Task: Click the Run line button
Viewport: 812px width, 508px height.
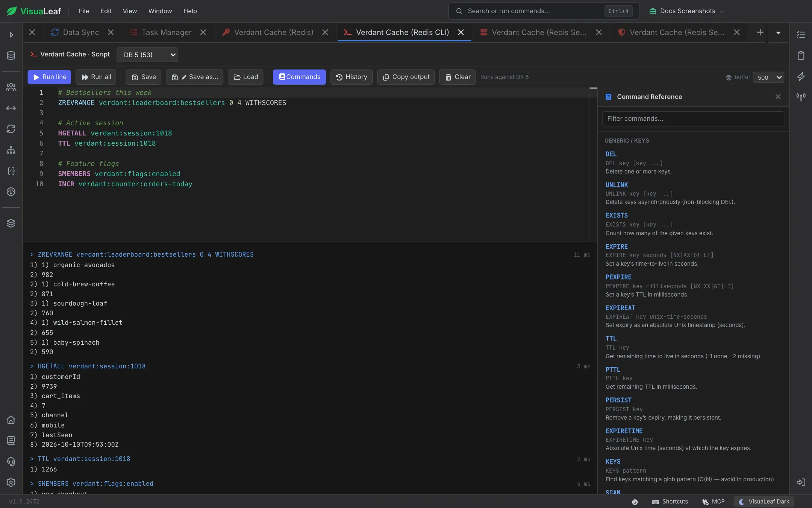Action: [x=49, y=77]
